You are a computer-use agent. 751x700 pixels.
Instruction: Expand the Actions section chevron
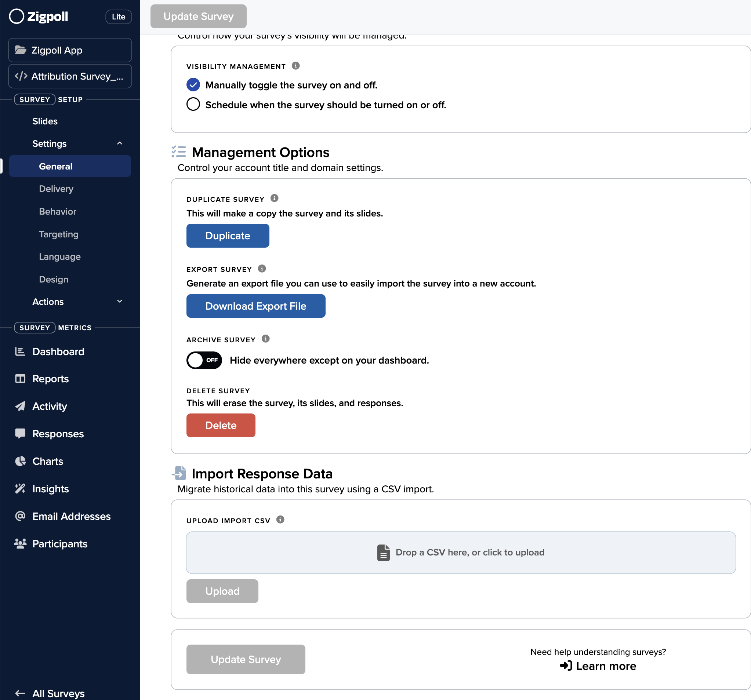click(120, 301)
